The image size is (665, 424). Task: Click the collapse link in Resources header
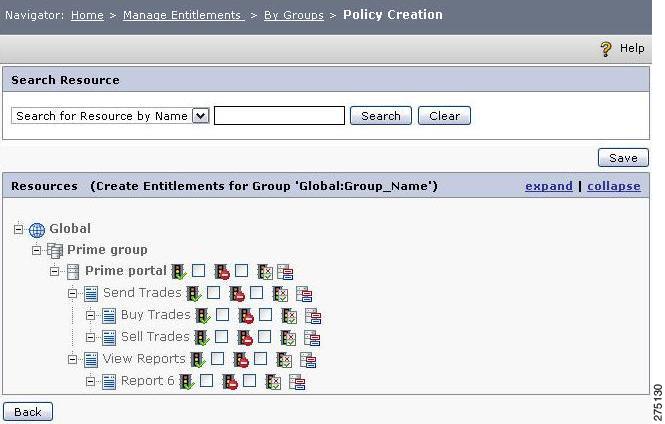pos(614,186)
